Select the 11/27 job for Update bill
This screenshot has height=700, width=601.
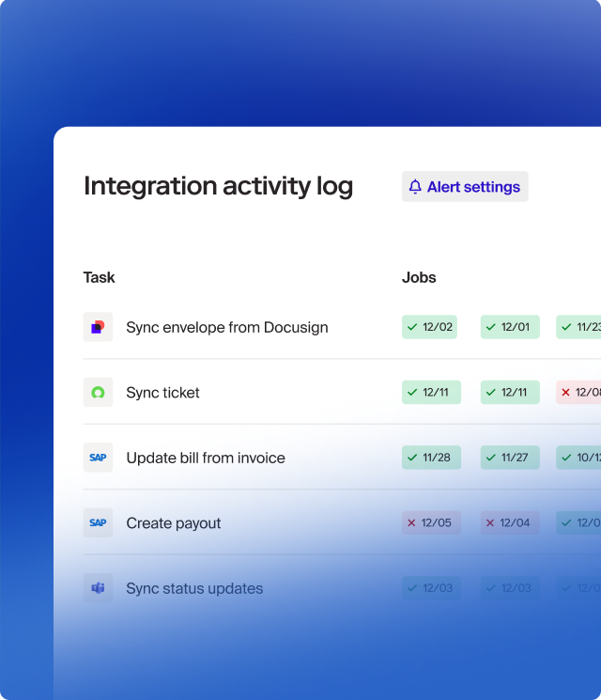(510, 458)
